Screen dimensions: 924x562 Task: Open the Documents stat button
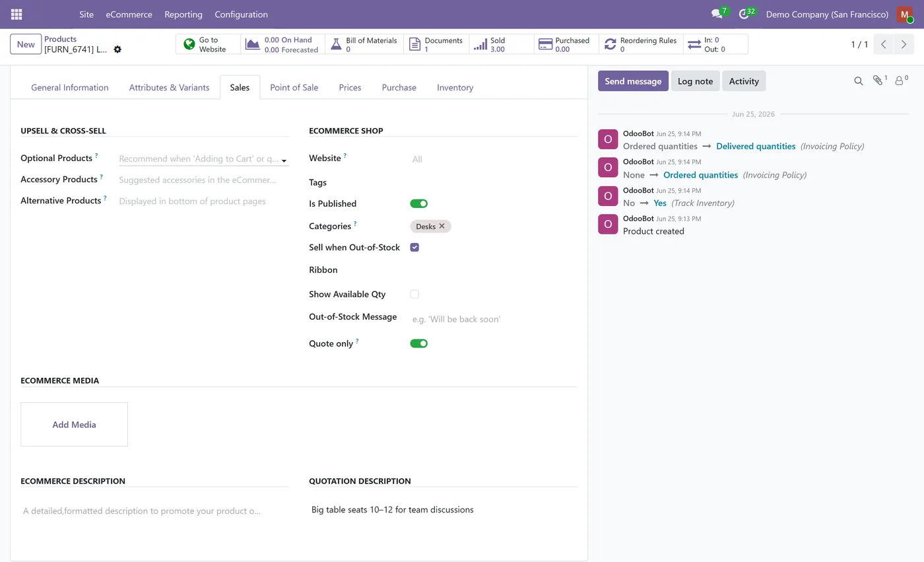(x=436, y=44)
